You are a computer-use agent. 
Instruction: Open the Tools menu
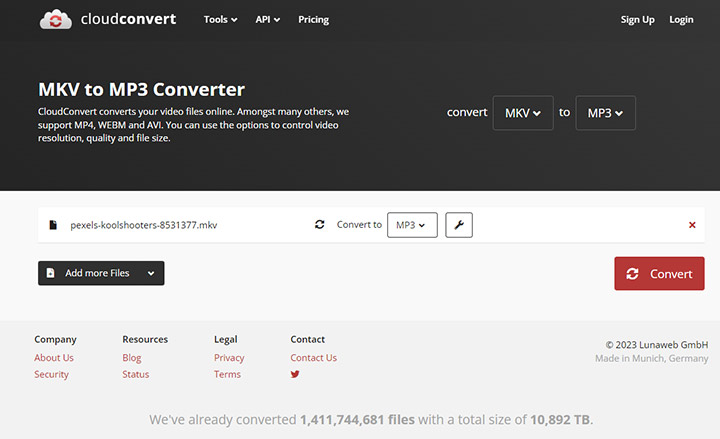[220, 19]
